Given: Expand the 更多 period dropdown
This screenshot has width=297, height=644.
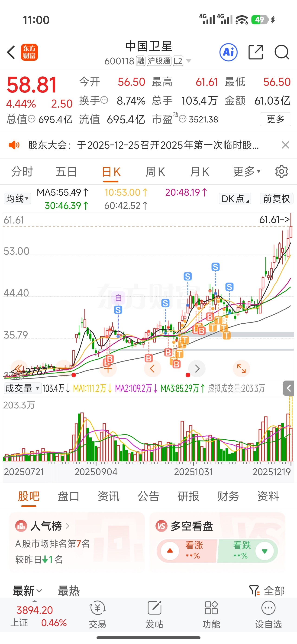Looking at the screenshot, I should tap(247, 171).
